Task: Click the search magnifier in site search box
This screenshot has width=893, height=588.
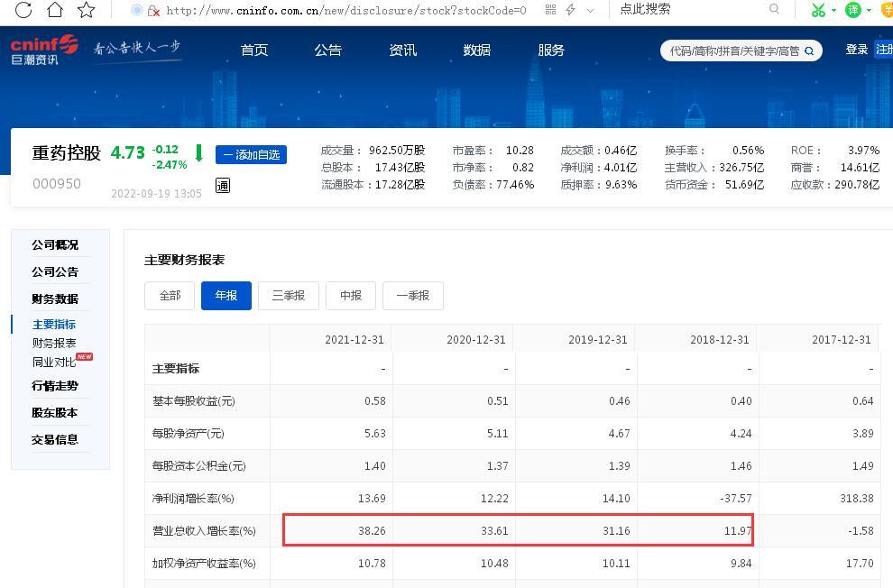Action: [809, 51]
